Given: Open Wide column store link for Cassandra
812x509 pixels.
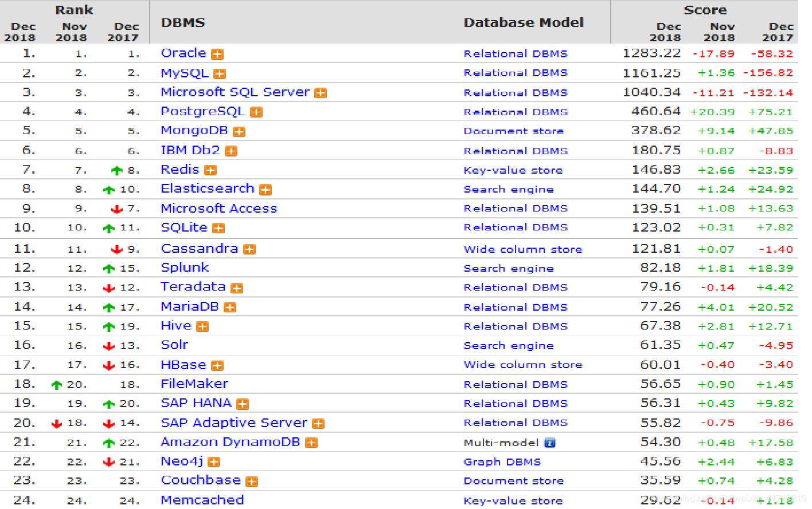Looking at the screenshot, I should [523, 249].
